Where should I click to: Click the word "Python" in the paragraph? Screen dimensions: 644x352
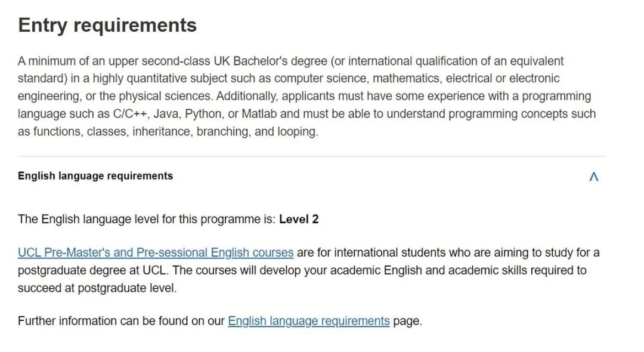(203, 114)
